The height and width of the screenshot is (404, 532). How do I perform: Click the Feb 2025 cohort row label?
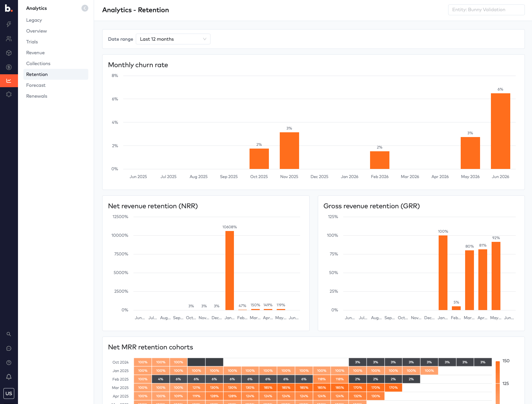(121, 379)
